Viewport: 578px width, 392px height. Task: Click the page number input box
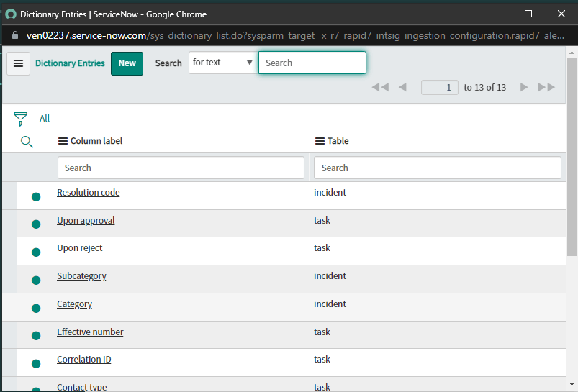coord(440,87)
